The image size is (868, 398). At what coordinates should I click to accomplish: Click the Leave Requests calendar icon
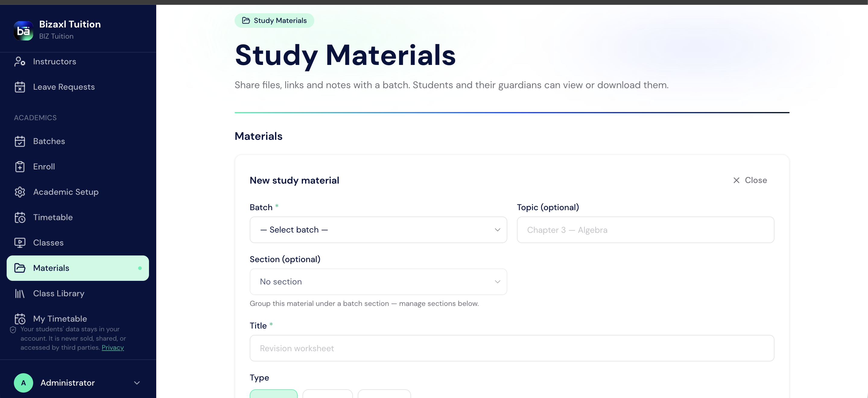pos(20,87)
